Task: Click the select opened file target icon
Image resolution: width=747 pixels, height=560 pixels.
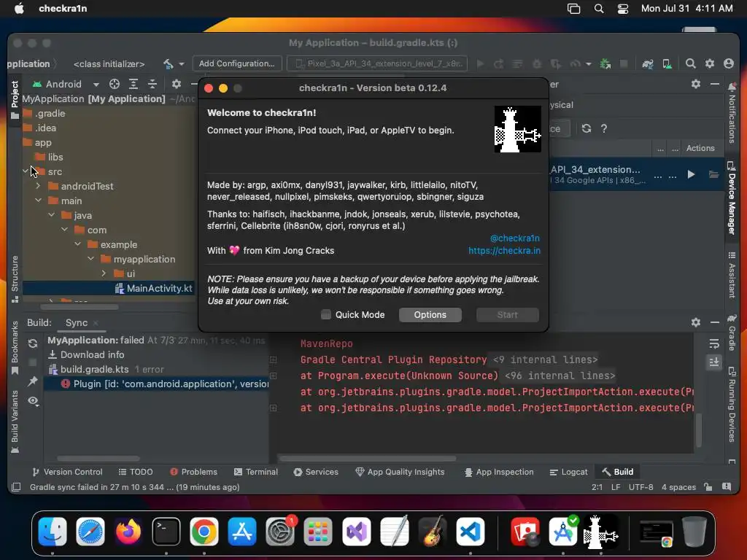Action: point(115,85)
